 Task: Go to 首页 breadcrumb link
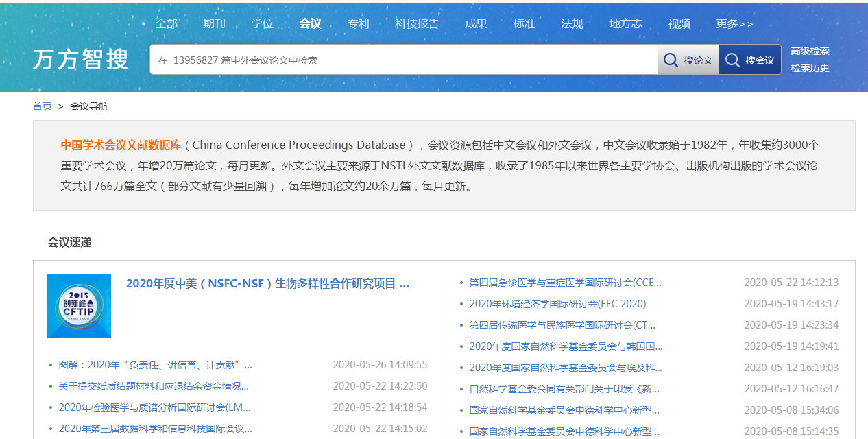[x=42, y=106]
